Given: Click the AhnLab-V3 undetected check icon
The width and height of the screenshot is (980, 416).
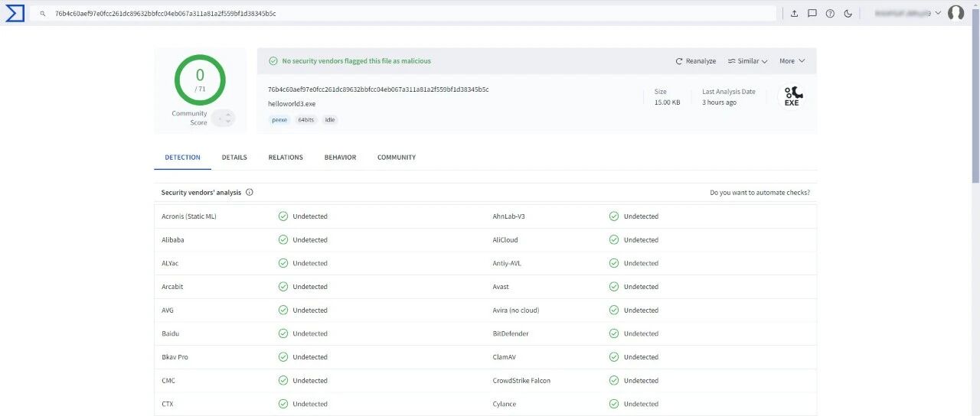Looking at the screenshot, I should coord(614,216).
